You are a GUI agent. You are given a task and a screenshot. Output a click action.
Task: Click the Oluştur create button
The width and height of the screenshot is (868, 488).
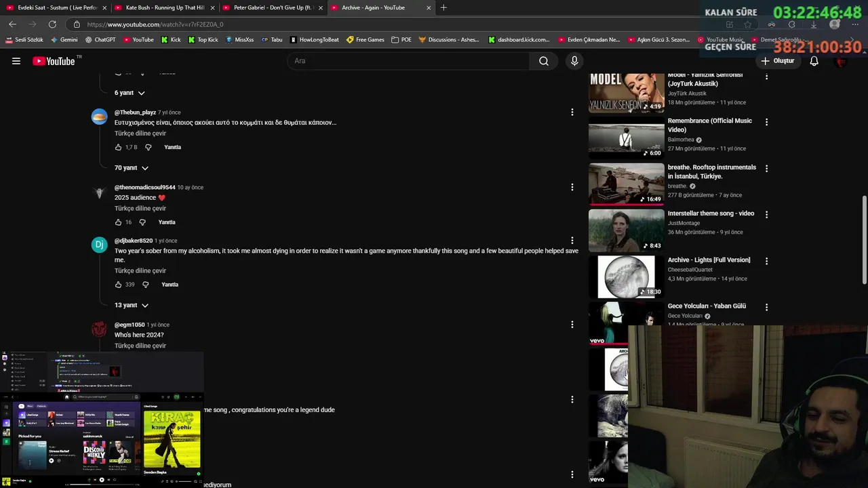[777, 61]
